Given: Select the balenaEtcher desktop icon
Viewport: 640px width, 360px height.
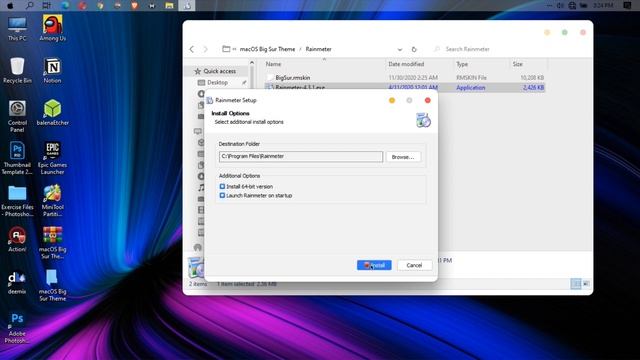Looking at the screenshot, I should [53, 113].
